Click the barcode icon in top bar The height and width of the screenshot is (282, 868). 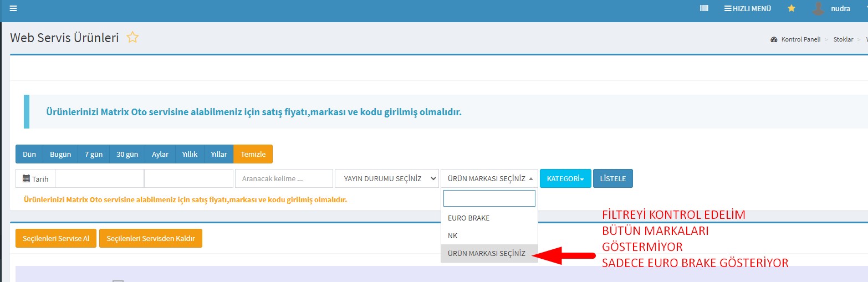[x=704, y=8]
